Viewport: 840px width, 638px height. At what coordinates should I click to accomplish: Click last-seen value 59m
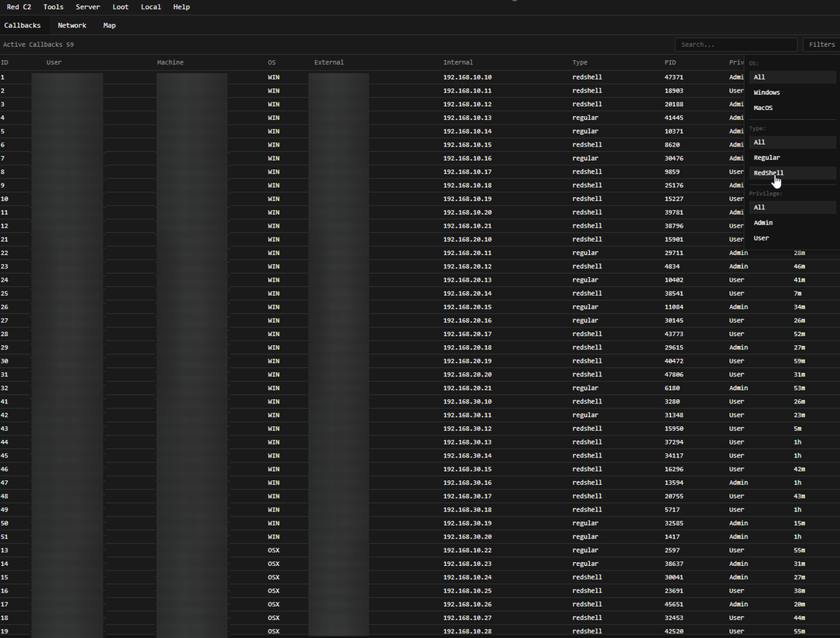799,361
